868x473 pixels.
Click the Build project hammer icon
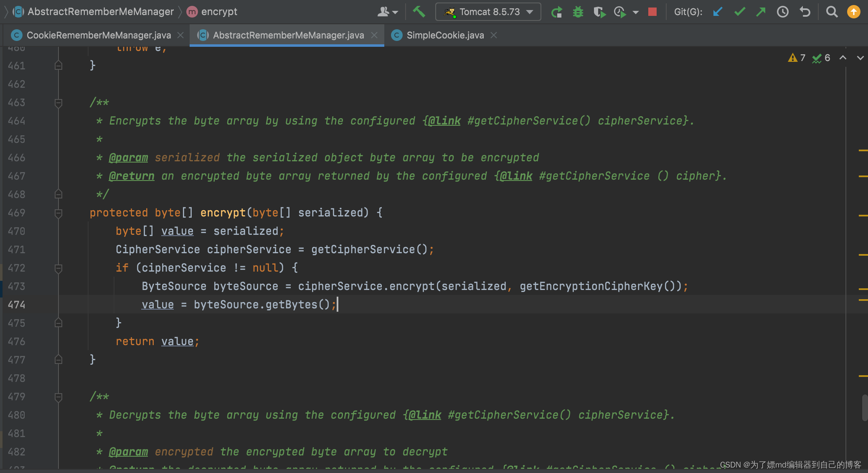tap(419, 12)
